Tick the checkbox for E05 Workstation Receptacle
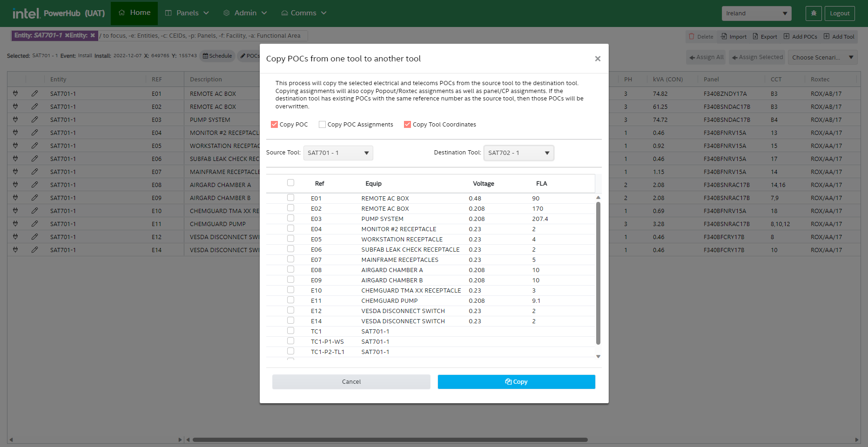 pos(290,239)
